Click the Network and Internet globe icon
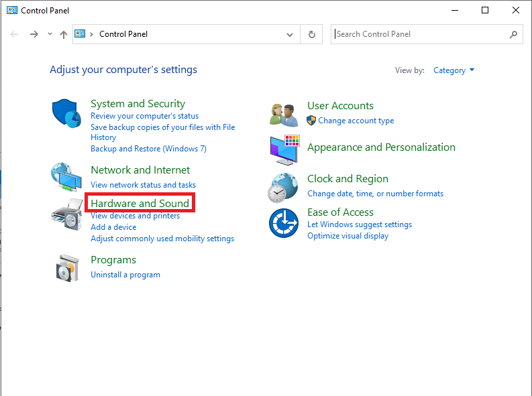This screenshot has width=532, height=396. click(66, 177)
